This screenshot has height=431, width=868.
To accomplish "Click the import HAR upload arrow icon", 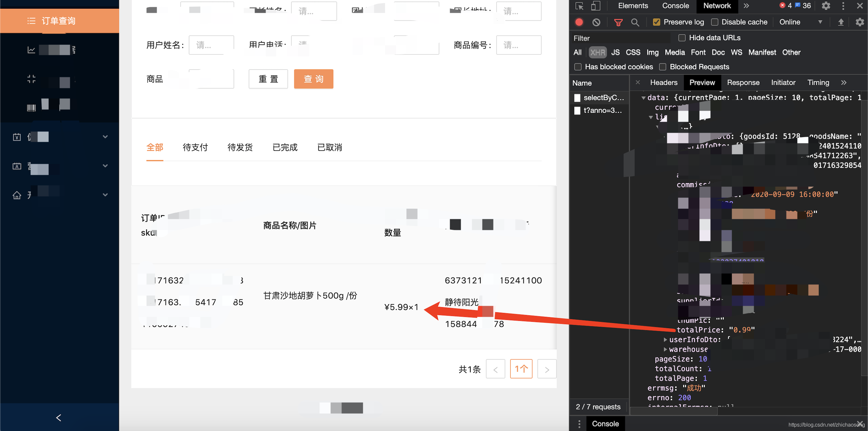I will pyautogui.click(x=841, y=22).
